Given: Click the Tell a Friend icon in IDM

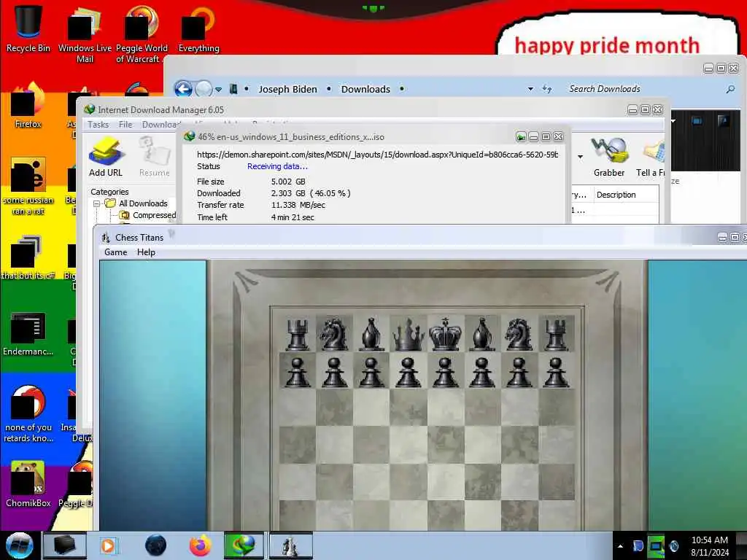Looking at the screenshot, I should [x=651, y=157].
